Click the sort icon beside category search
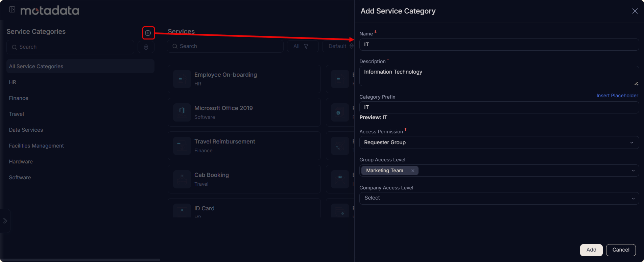This screenshot has width=644, height=262. [146, 47]
